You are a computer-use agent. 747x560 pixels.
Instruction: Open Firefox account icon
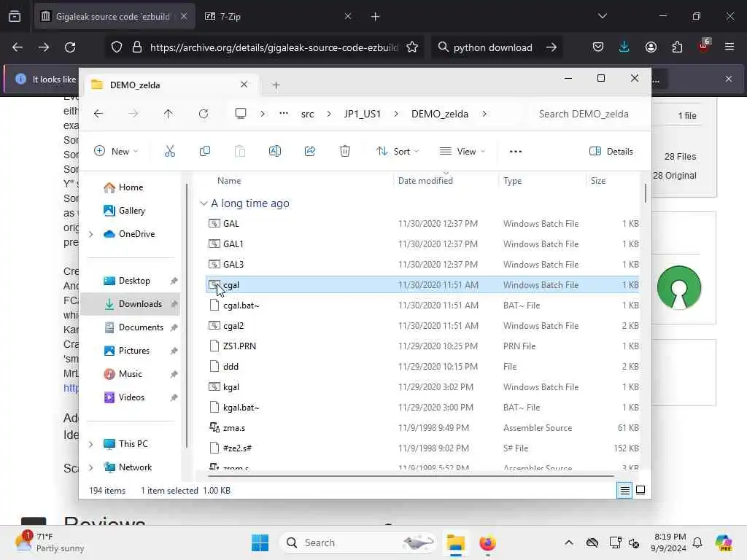(x=651, y=47)
